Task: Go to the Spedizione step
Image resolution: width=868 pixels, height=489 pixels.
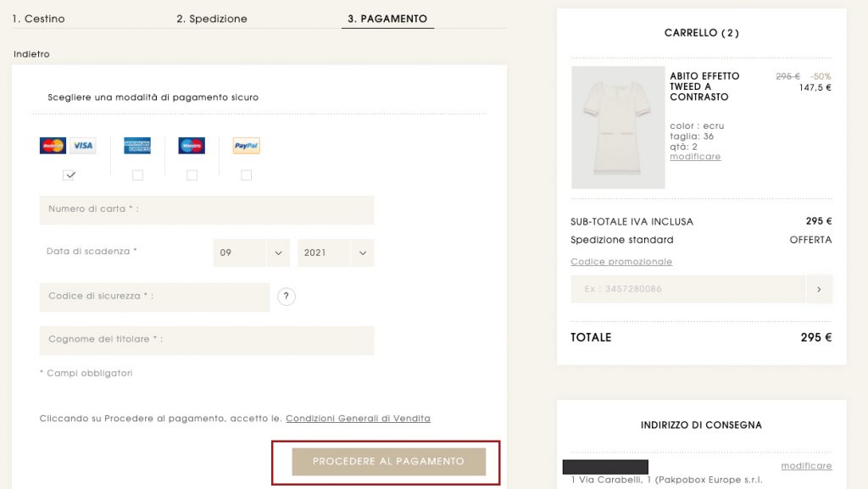Action: (x=212, y=19)
